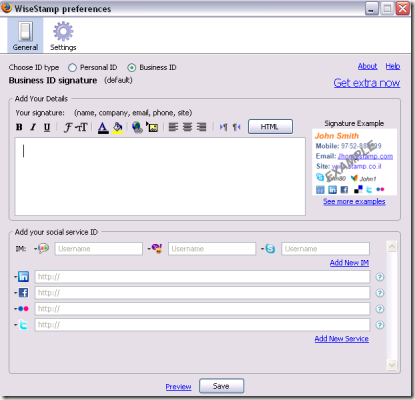Click the help icon beside the Twitter field

pos(380,325)
